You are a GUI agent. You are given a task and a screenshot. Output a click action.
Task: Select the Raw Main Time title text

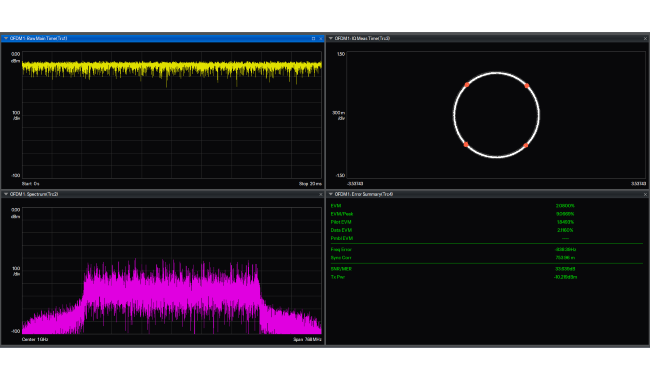point(39,38)
